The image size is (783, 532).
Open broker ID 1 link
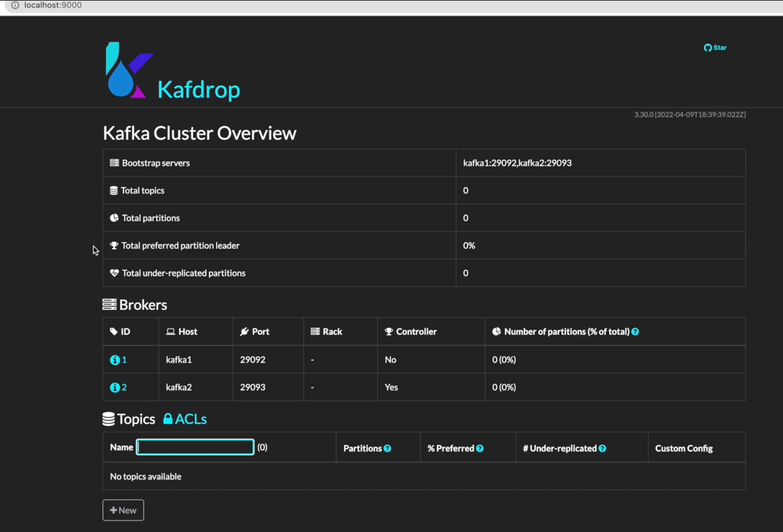124,360
